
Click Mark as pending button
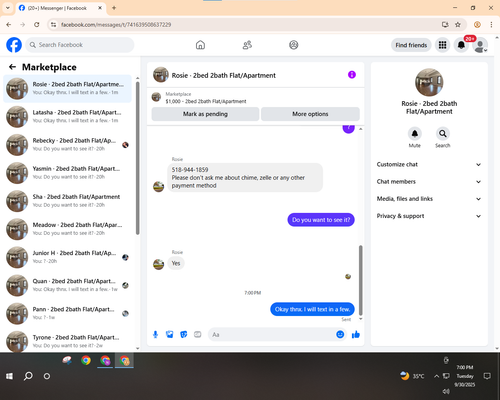[x=205, y=114]
